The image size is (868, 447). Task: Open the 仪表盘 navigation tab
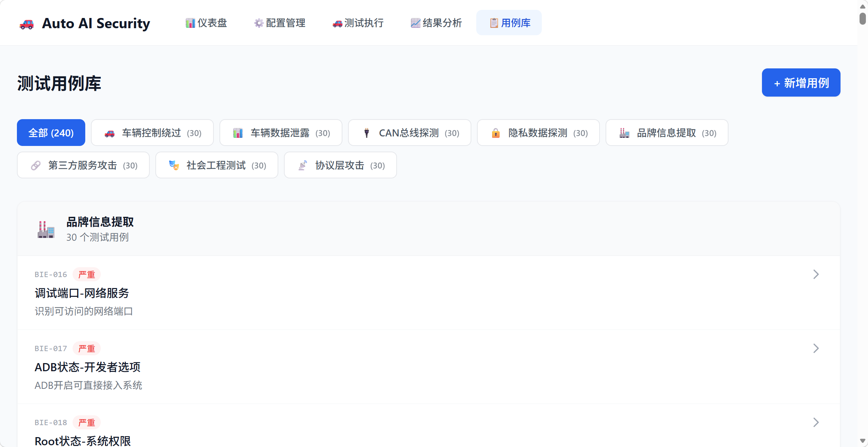pos(206,23)
